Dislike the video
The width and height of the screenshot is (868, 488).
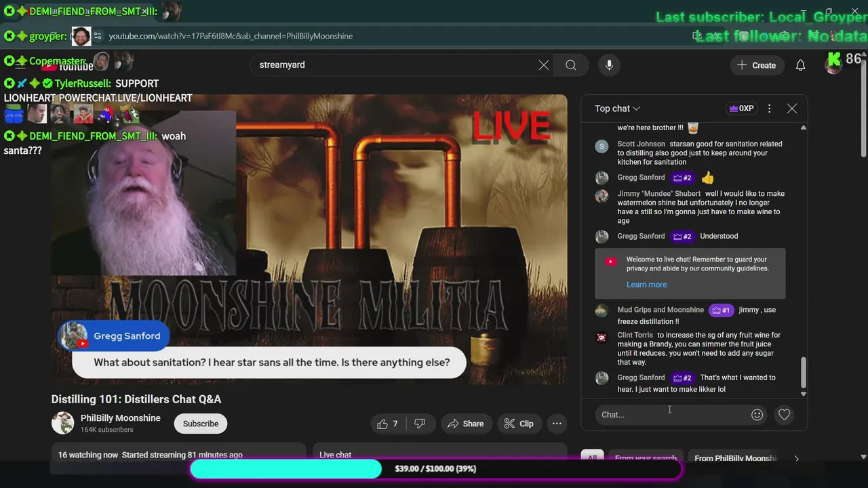point(420,424)
